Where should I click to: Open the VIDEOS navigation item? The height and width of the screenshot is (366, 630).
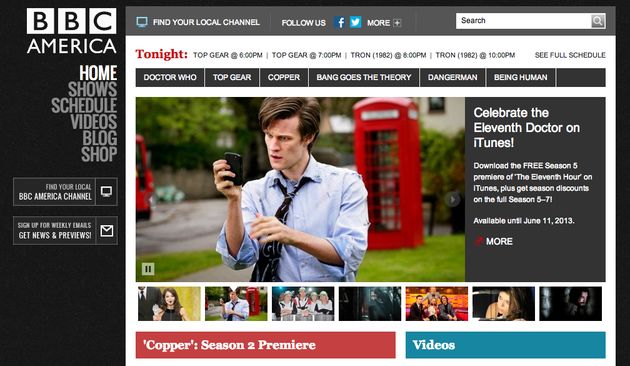point(94,122)
